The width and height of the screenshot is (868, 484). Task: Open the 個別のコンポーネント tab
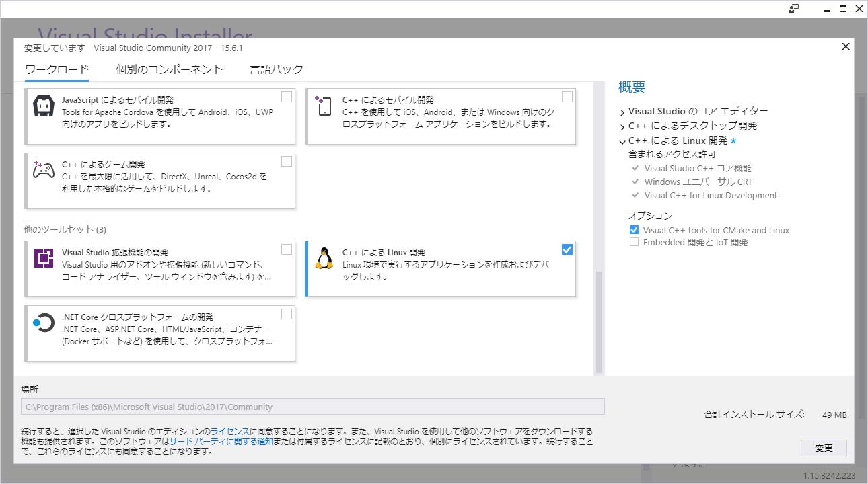coord(169,69)
